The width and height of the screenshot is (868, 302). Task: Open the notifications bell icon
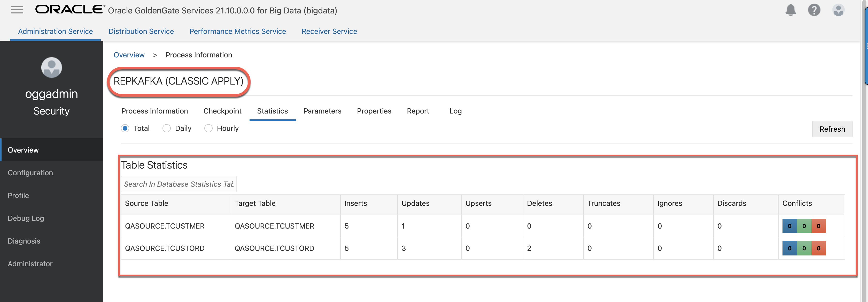[x=790, y=10]
